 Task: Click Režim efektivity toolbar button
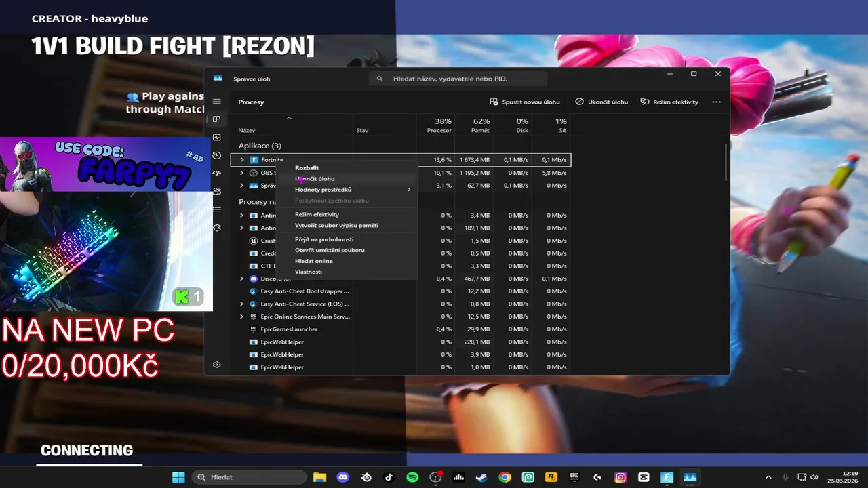click(669, 102)
